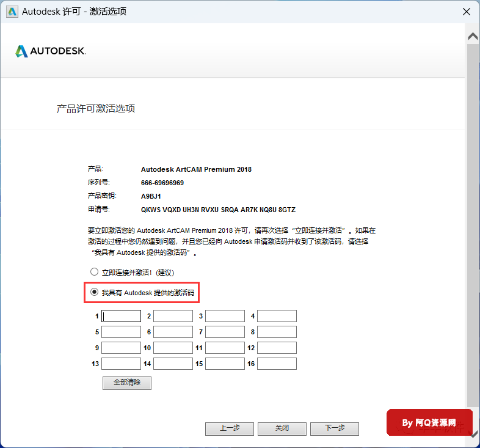Close the Autodesk license dialog window
This screenshot has width=480, height=448.
point(467,12)
